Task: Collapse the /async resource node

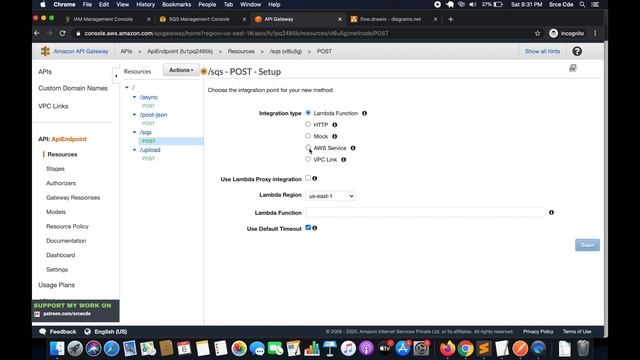Action: point(134,97)
